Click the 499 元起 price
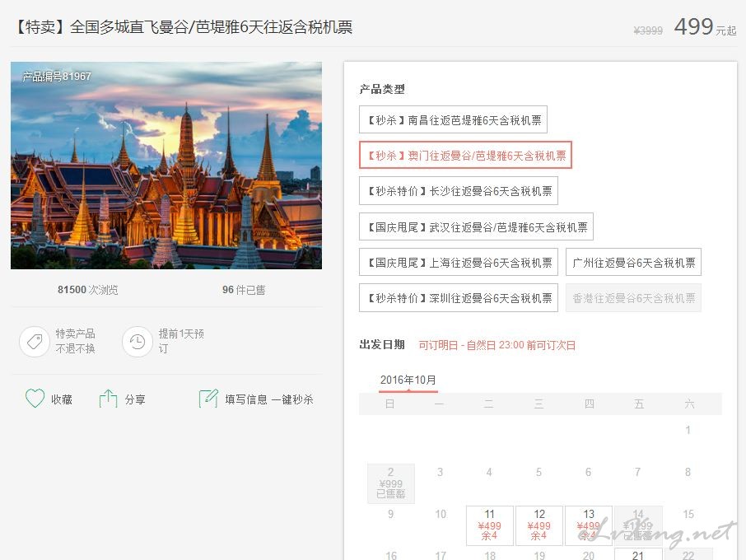Image resolution: width=746 pixels, height=560 pixels. pos(705,27)
